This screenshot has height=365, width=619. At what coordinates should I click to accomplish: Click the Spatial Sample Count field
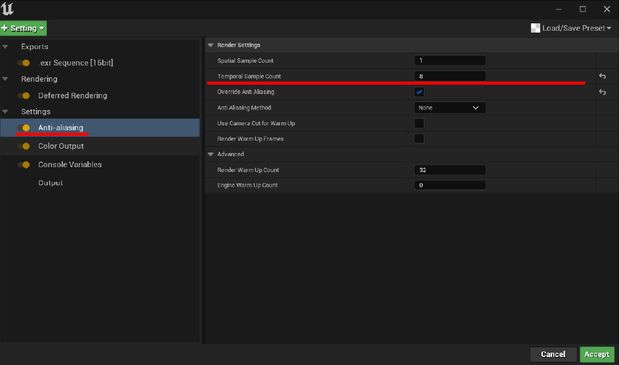(450, 60)
